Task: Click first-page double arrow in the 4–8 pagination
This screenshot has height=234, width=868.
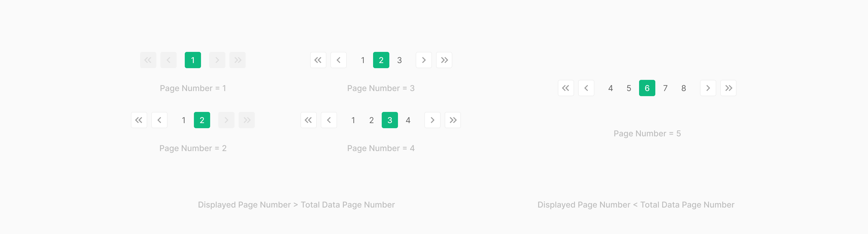Action: (566, 88)
